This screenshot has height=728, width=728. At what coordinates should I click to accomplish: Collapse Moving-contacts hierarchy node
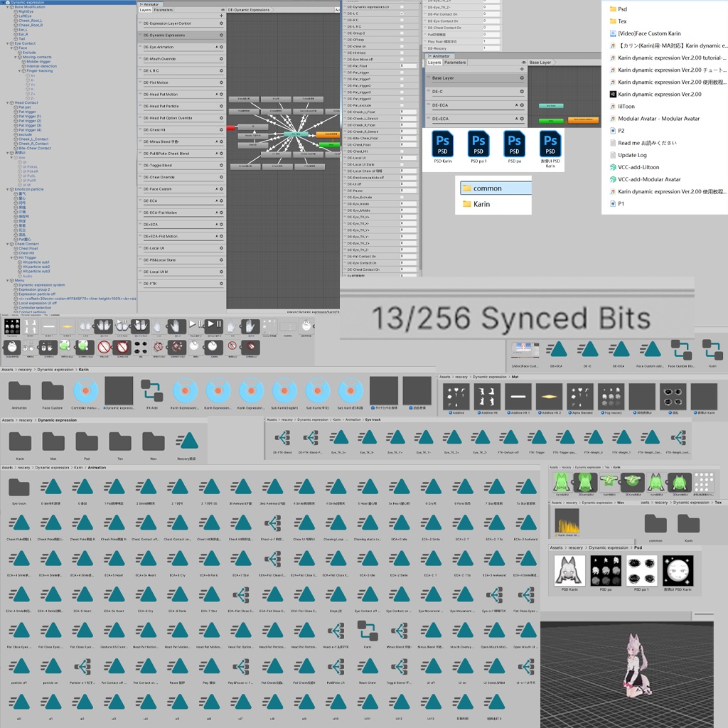16,57
